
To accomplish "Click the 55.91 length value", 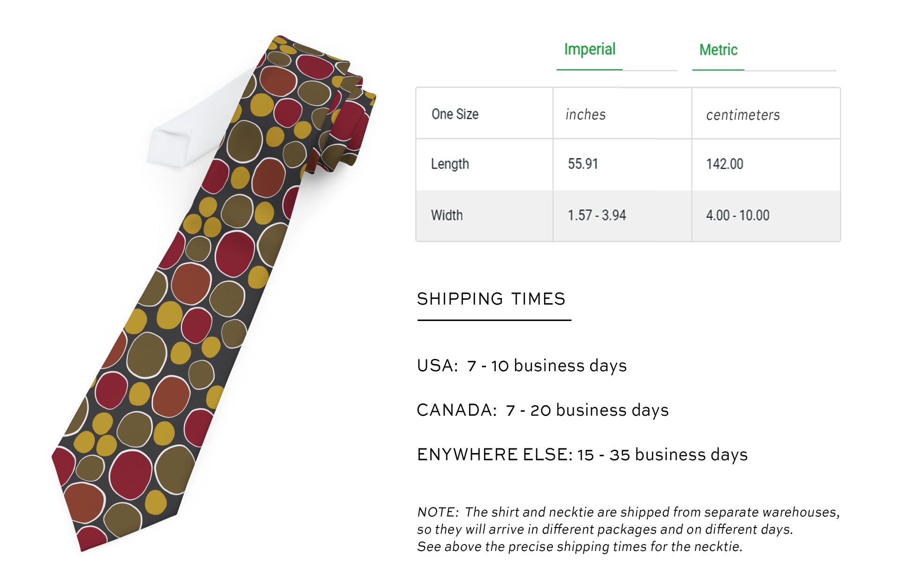I will coord(583,164).
